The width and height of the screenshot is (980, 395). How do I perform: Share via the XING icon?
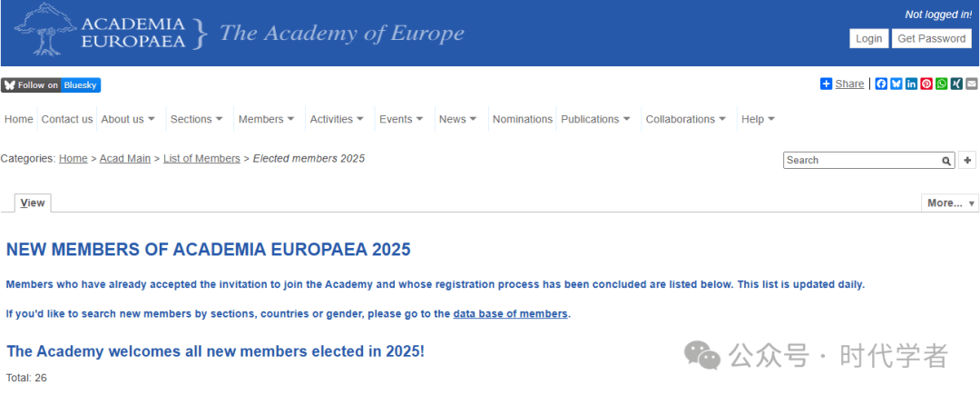pyautogui.click(x=956, y=84)
